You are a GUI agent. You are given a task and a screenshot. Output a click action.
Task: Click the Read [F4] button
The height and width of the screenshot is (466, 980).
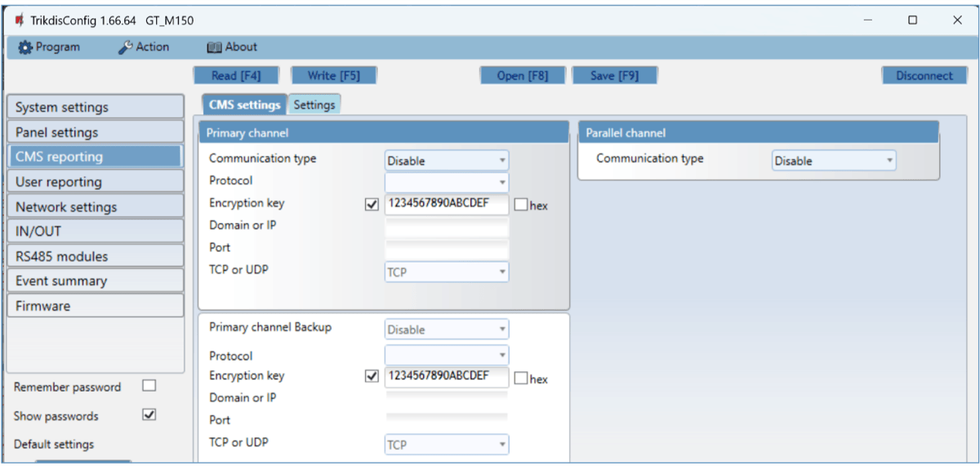[x=235, y=76]
